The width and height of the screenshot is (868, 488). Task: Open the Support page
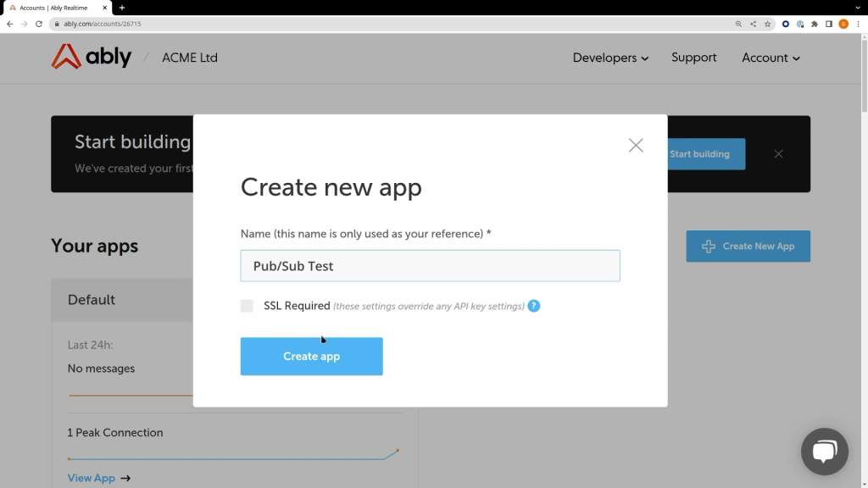pos(693,58)
